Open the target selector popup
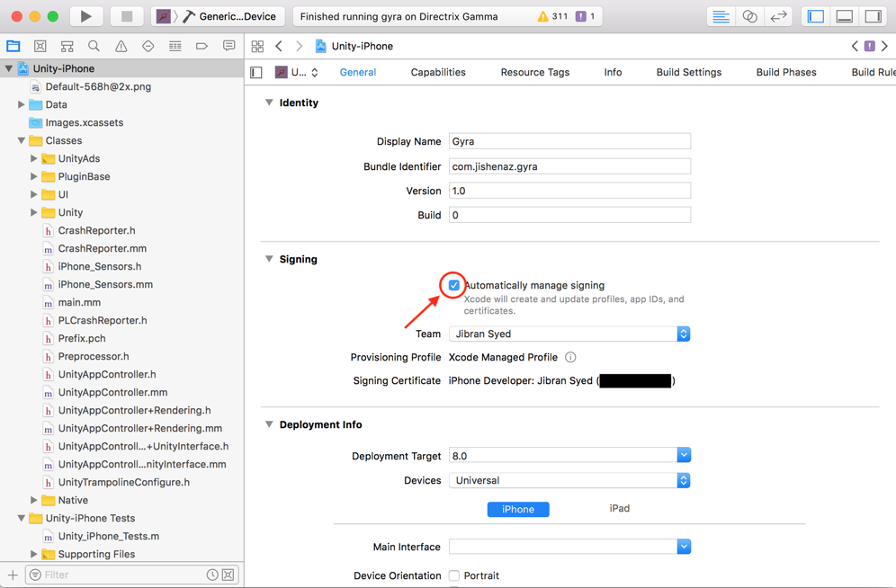Image resolution: width=896 pixels, height=588 pixels. tap(297, 73)
